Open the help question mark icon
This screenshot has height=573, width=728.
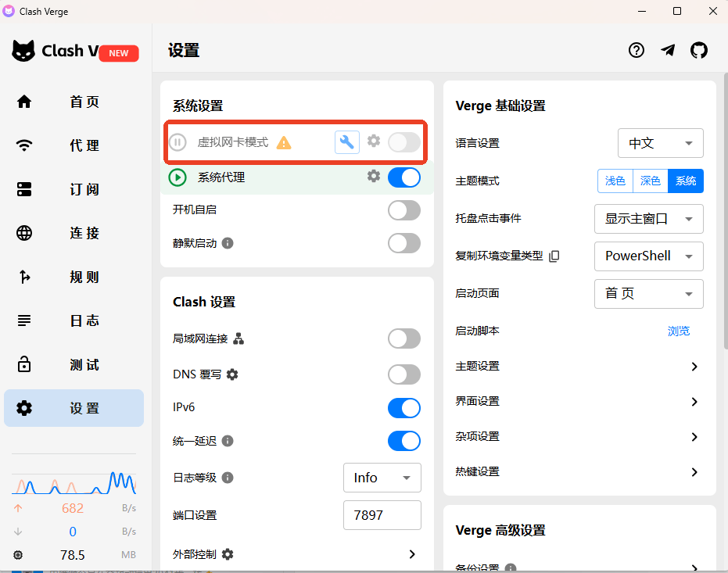[x=637, y=51]
